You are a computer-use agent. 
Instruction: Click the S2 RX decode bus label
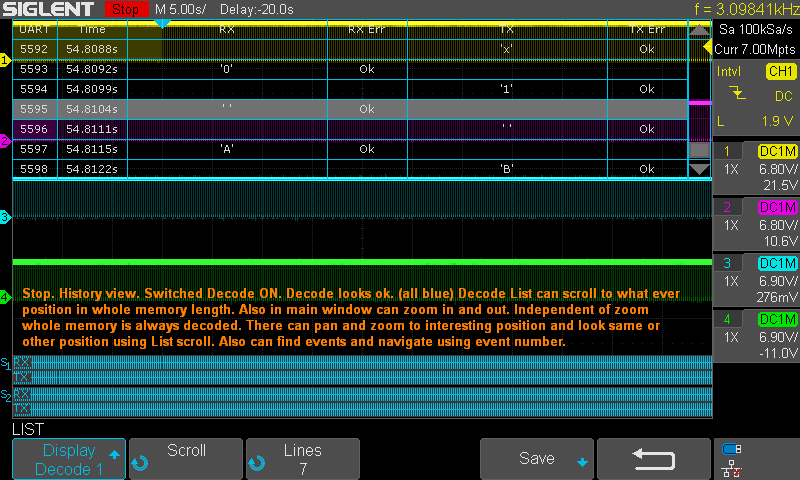click(x=21, y=393)
